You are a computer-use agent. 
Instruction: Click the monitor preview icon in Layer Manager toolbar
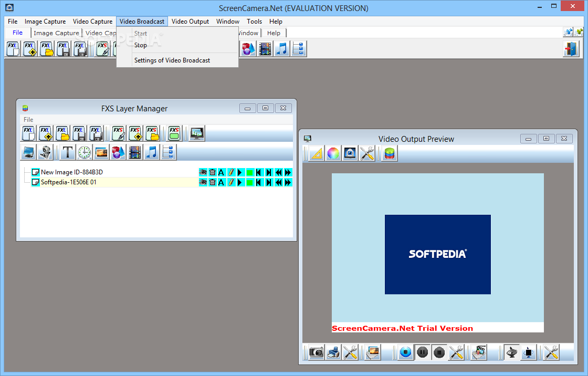click(x=197, y=133)
